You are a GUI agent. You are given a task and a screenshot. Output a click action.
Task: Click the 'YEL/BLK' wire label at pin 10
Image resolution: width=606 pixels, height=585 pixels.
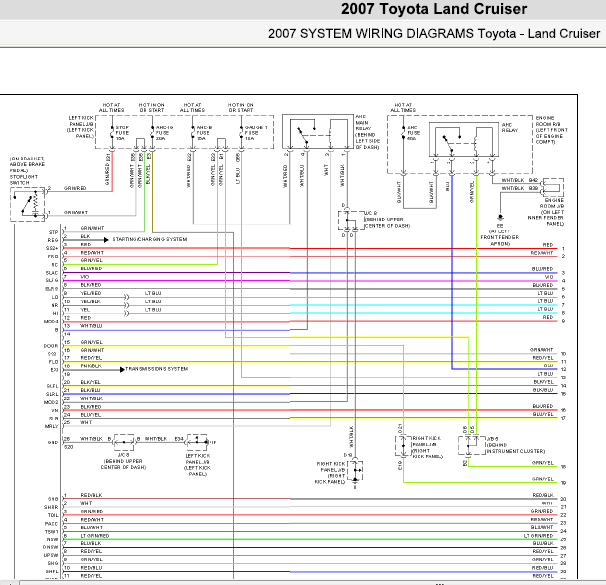coord(91,301)
